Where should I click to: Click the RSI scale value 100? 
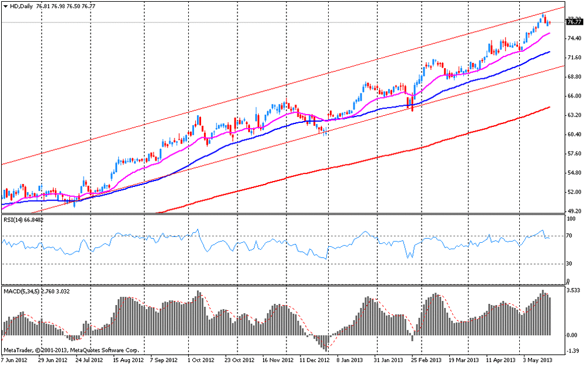coord(570,219)
